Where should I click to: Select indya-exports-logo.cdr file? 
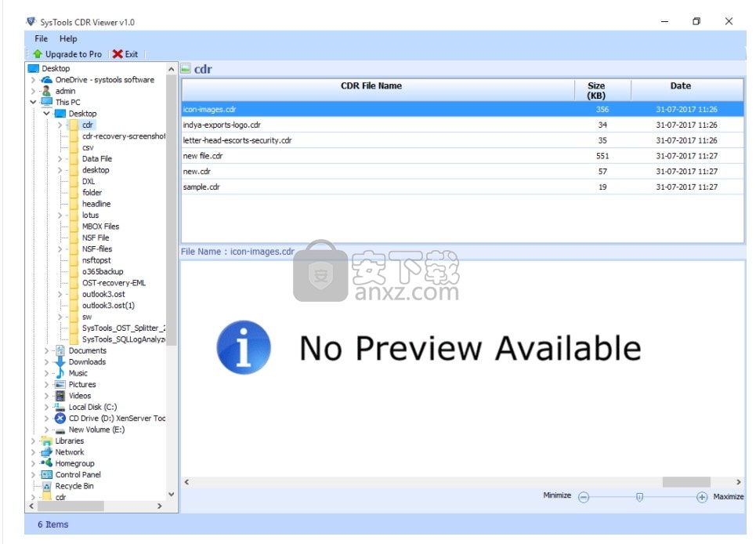462,125
